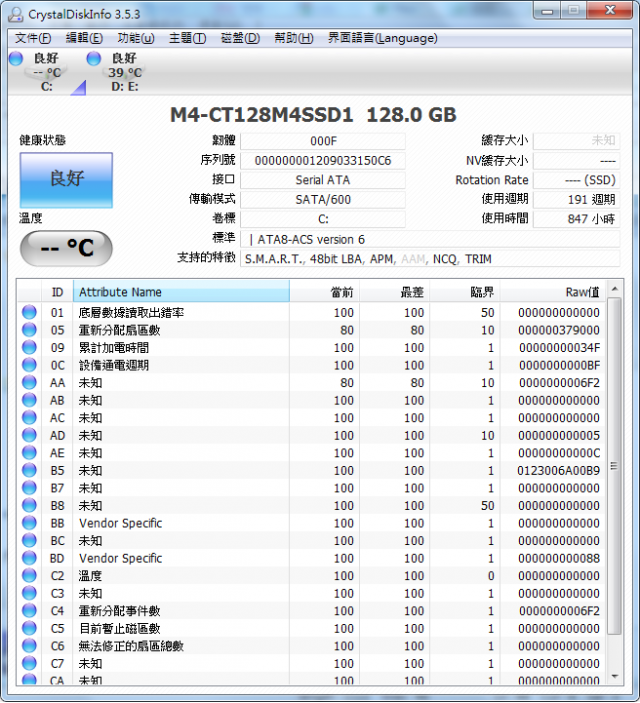Click the 良好 health status button
The height and width of the screenshot is (703, 640).
click(66, 180)
